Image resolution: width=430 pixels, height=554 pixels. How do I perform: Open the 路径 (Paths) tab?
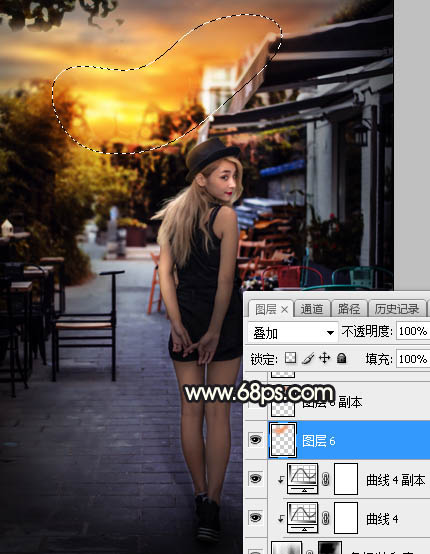coord(349,310)
